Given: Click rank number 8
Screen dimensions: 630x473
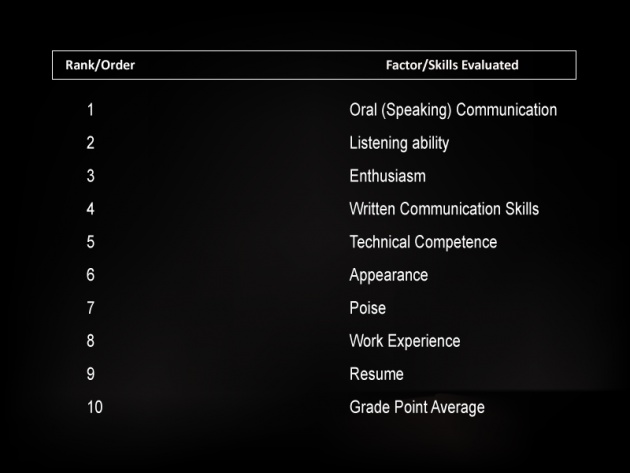Looking at the screenshot, I should (x=90, y=341).
